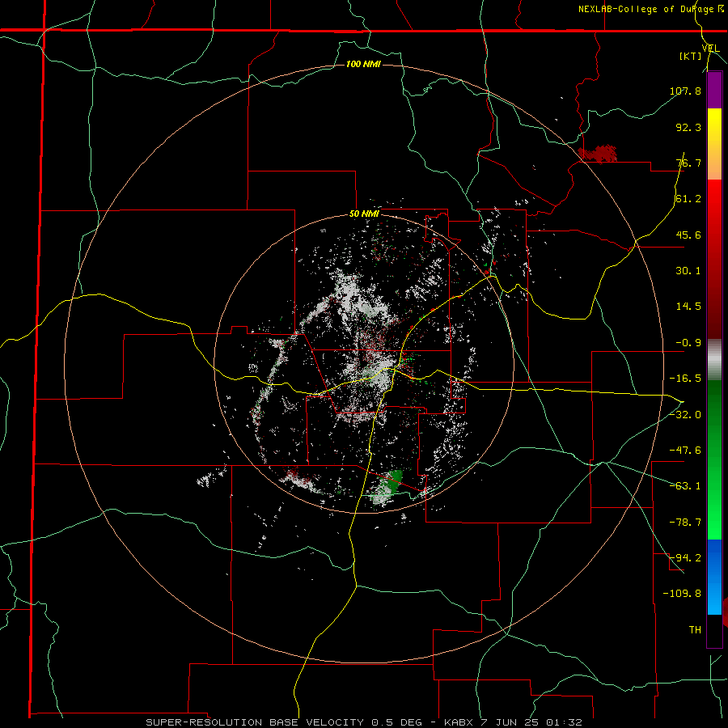Click the -32.0 velocity scale value
This screenshot has height=728, width=728.
click(x=685, y=415)
